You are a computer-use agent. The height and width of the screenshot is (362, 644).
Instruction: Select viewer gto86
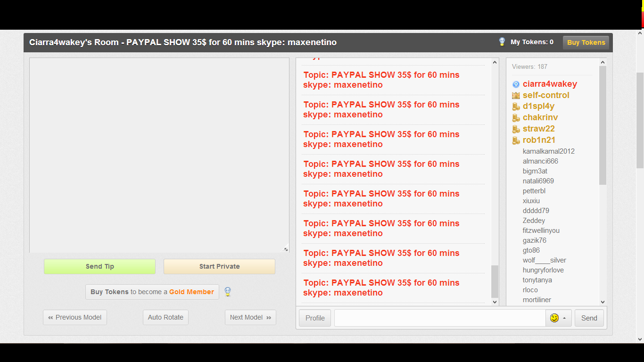(x=531, y=250)
